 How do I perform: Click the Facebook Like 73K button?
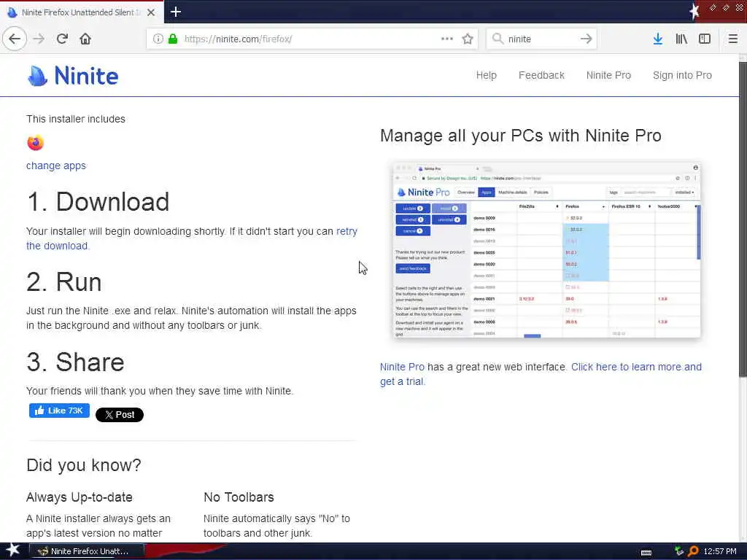[59, 411]
